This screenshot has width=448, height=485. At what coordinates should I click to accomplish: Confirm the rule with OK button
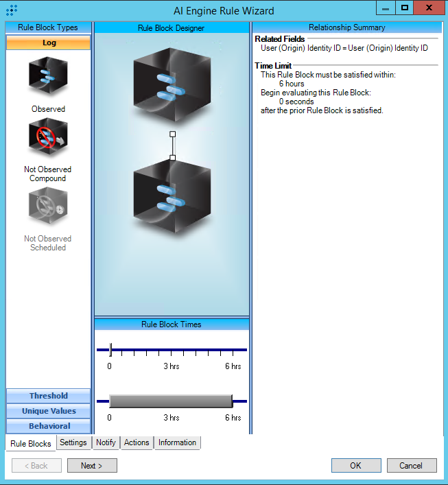[355, 466]
